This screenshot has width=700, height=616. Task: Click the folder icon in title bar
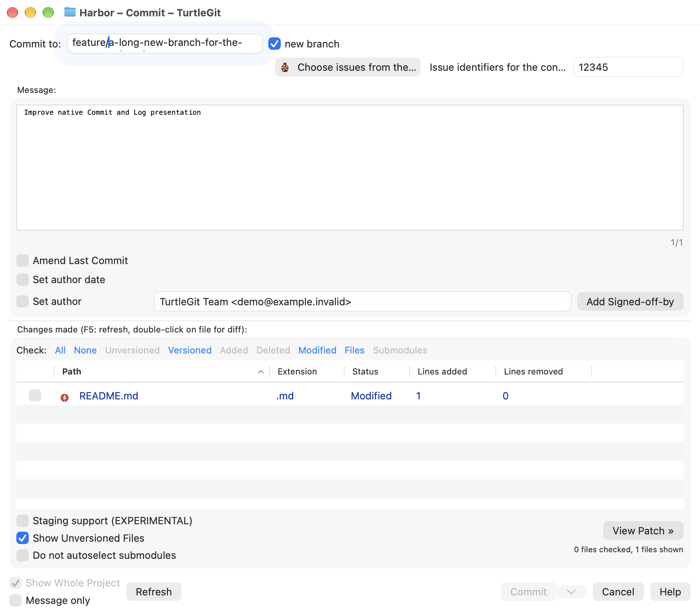point(70,12)
